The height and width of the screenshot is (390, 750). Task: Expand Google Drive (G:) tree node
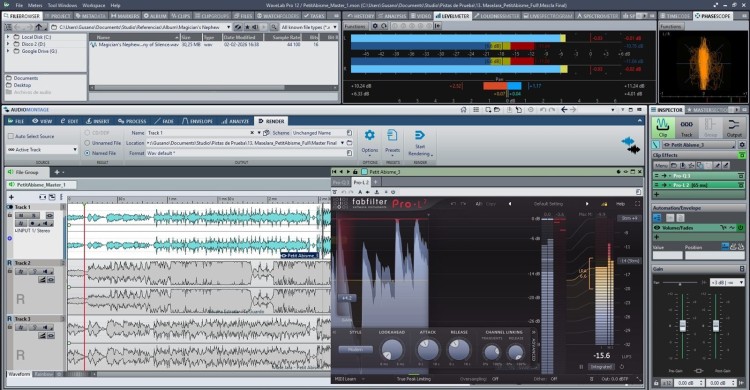click(x=8, y=51)
